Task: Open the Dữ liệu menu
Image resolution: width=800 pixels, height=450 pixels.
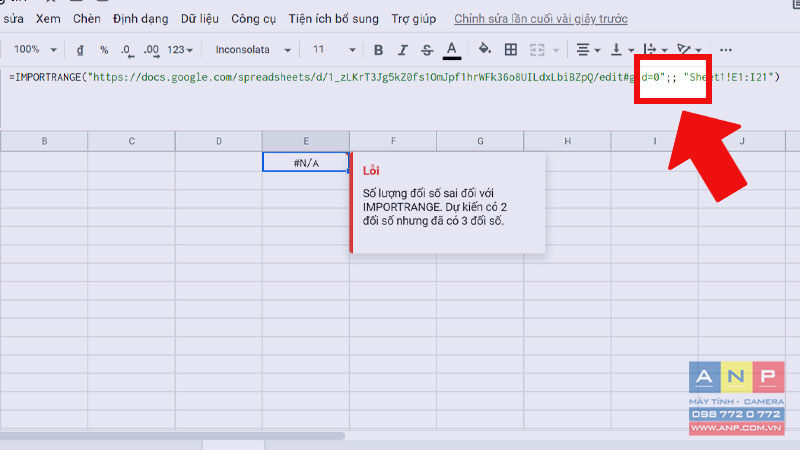Action: 199,19
